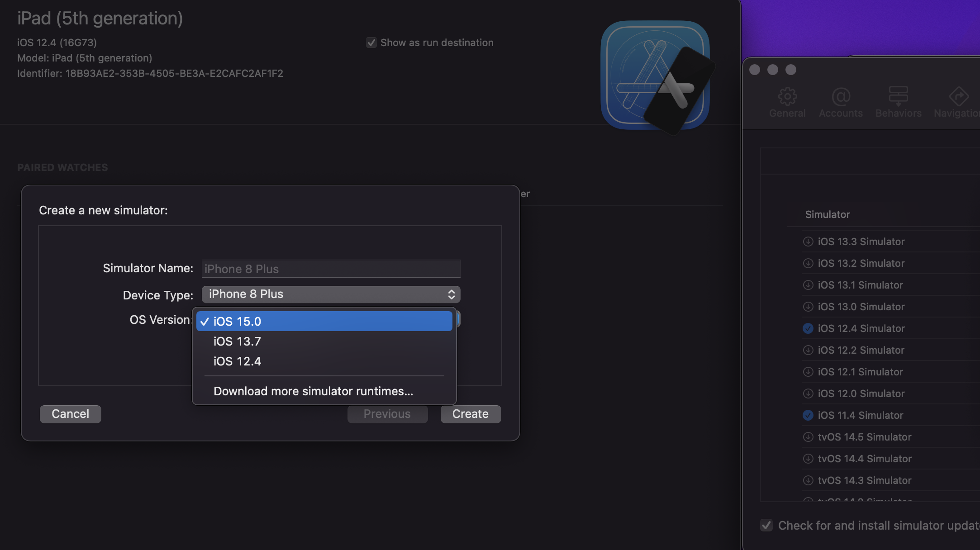Open Navigation preferences tab icon

(959, 96)
